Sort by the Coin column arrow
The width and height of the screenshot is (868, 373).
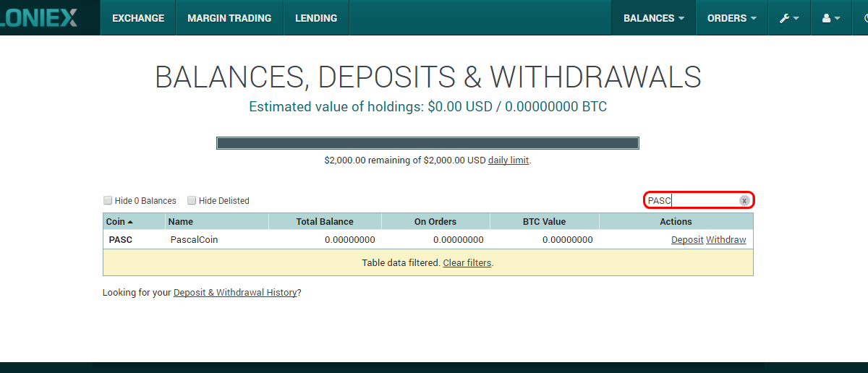(130, 222)
